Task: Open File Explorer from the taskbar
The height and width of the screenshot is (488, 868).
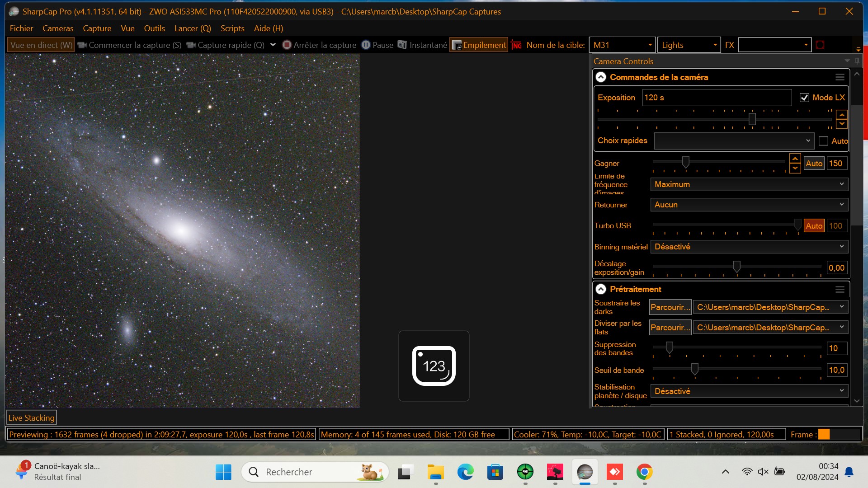Action: point(435,472)
